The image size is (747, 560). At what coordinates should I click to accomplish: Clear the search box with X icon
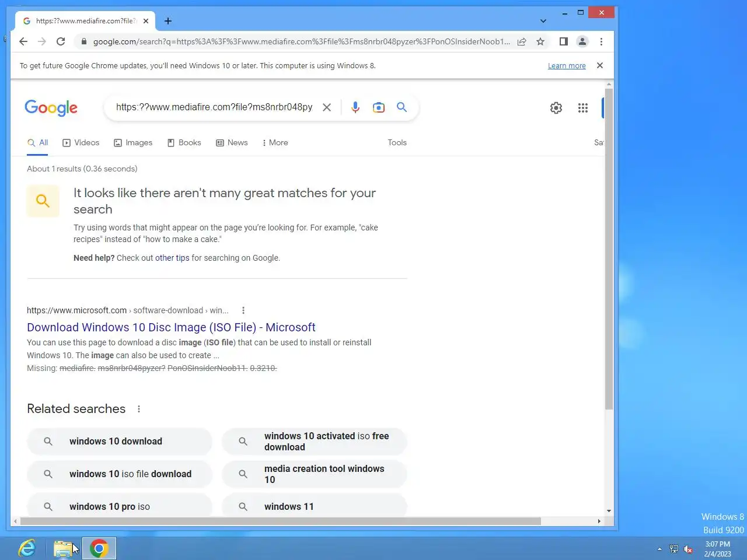327,107
